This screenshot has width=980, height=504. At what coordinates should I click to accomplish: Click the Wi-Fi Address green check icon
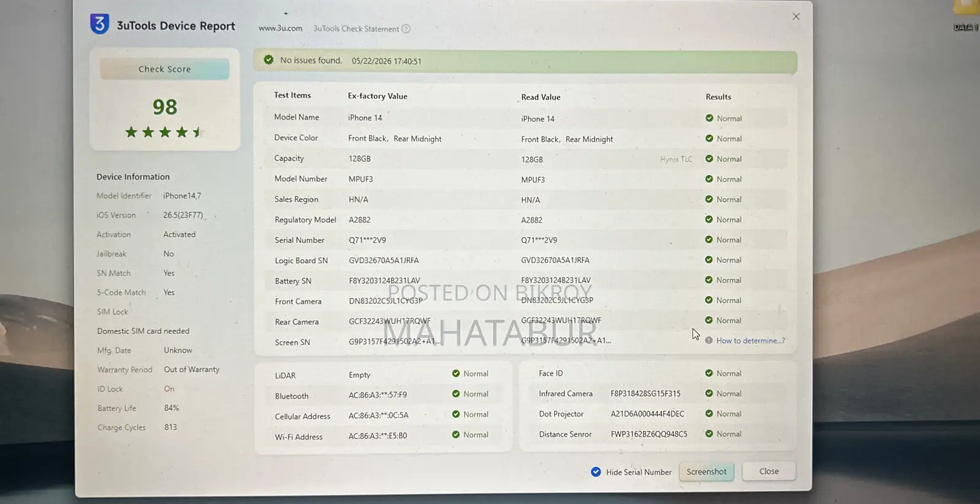tap(456, 435)
